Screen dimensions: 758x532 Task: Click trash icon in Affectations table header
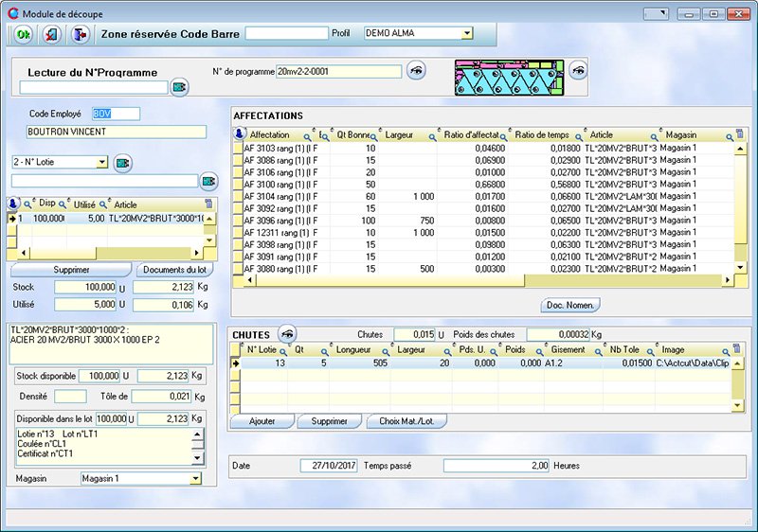coord(740,135)
